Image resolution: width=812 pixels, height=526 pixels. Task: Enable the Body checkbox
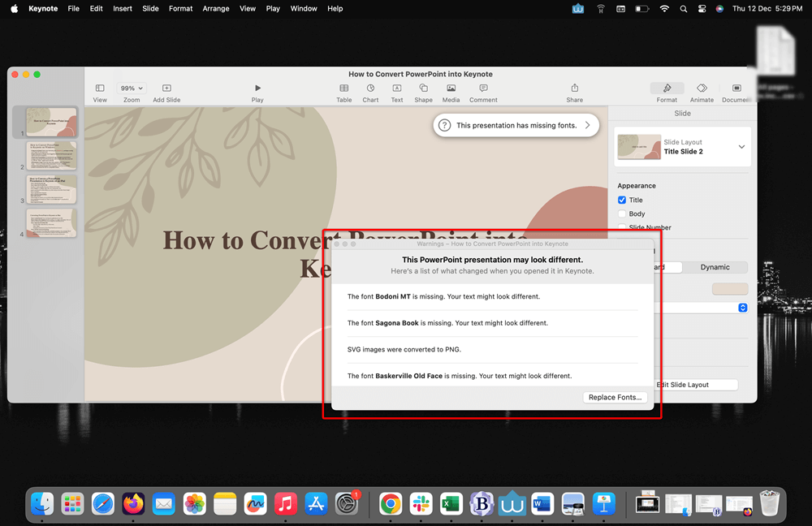pyautogui.click(x=620, y=213)
